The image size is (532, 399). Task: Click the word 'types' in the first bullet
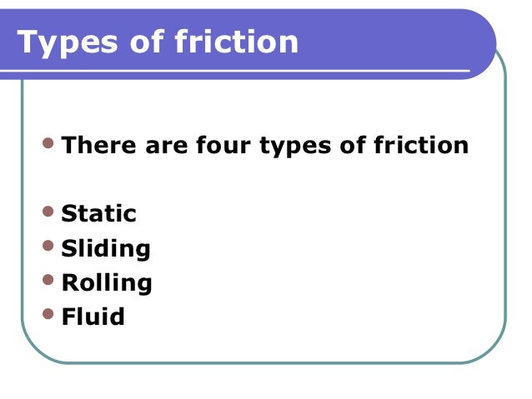click(295, 147)
